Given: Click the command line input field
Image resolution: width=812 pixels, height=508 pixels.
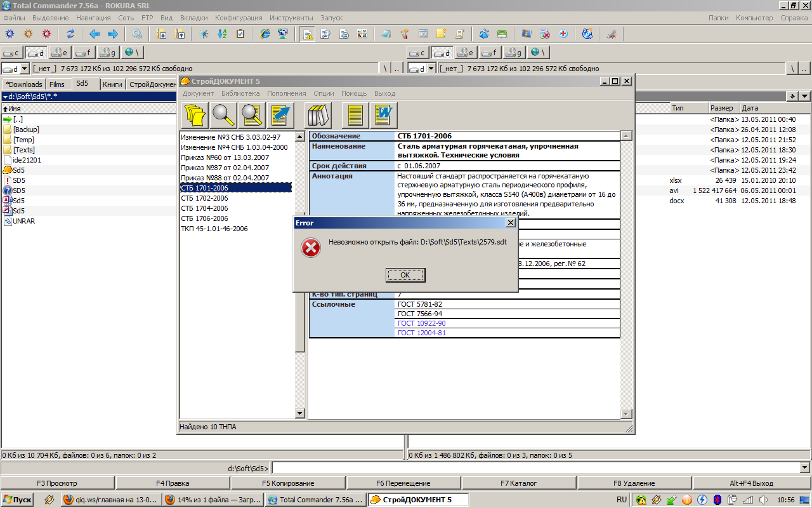Looking at the screenshot, I should tap(535, 468).
